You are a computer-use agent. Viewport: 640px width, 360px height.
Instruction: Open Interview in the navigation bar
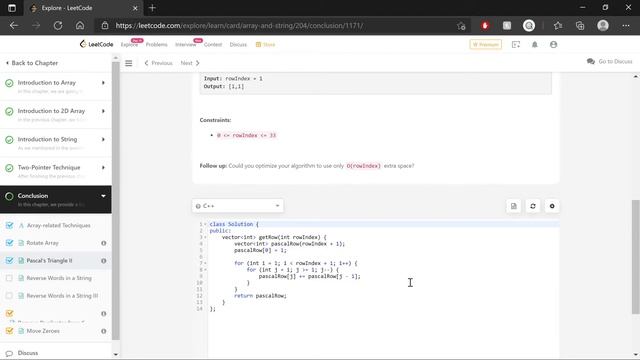pyautogui.click(x=185, y=44)
